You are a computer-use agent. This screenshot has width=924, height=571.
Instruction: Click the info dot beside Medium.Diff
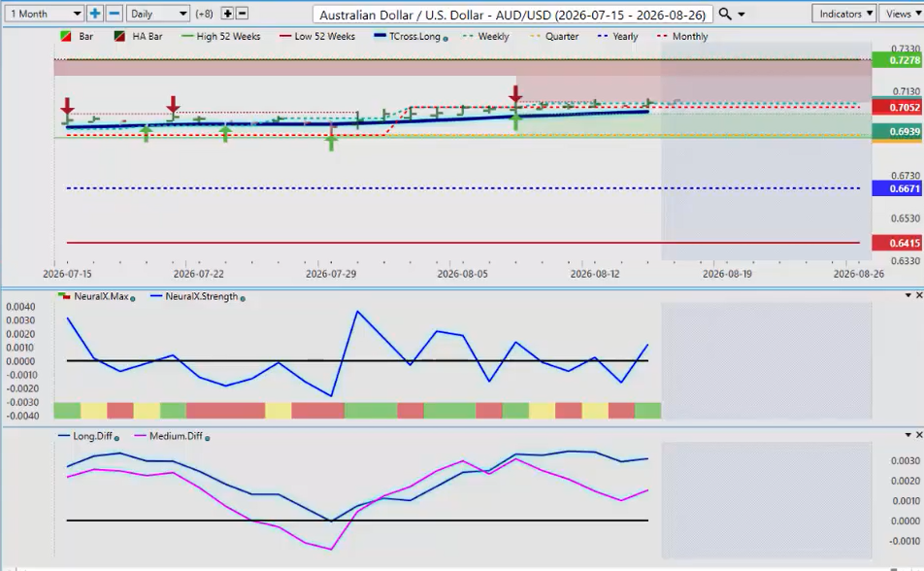pos(208,438)
